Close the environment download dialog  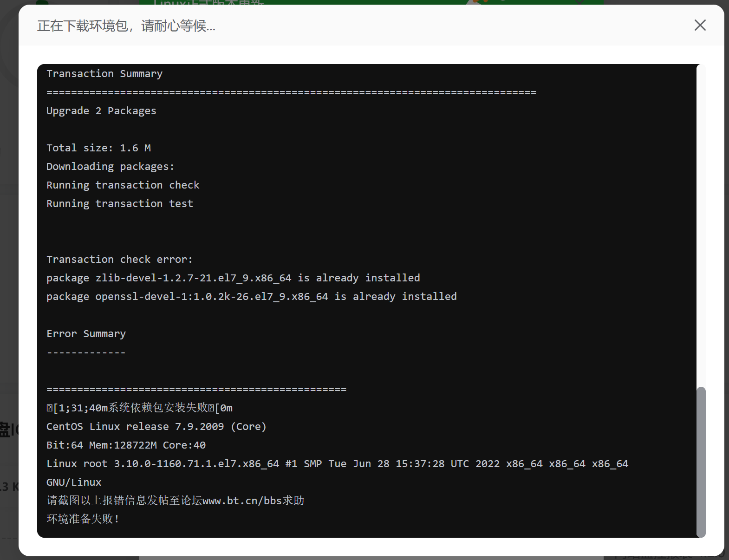pos(700,25)
